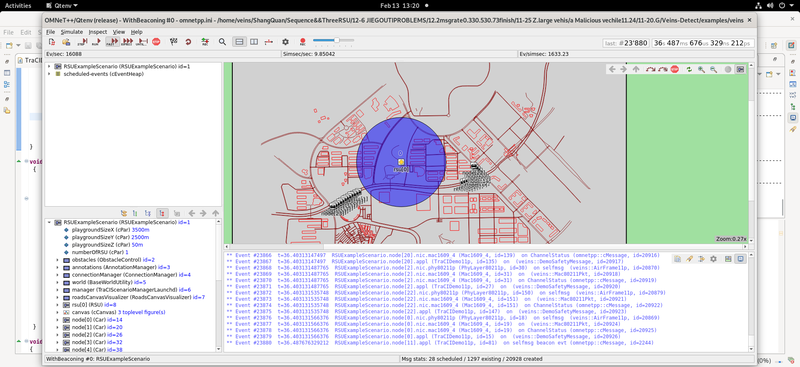Toggle the second inspector mode button above the tree
The width and height of the screenshot is (800, 367).
coord(135,213)
